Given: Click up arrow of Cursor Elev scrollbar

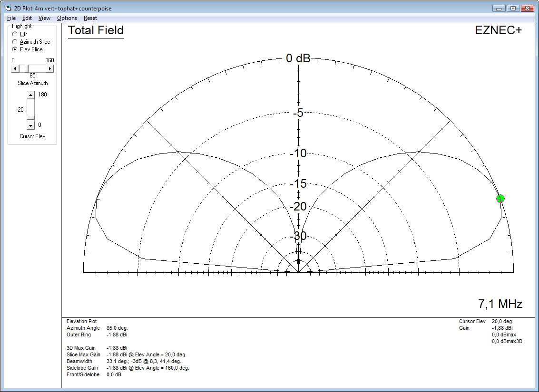Looking at the screenshot, I should click(x=30, y=95).
